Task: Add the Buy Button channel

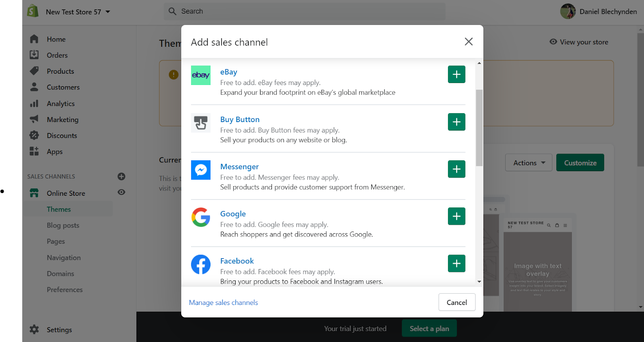Action: point(456,122)
